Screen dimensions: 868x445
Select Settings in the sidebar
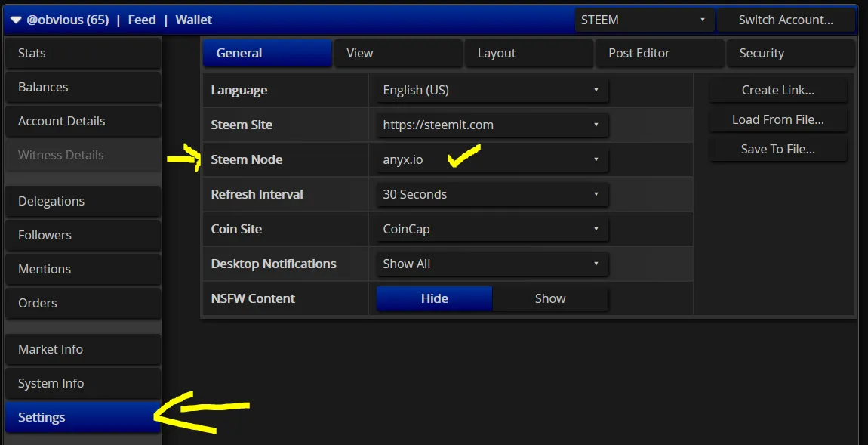tap(83, 417)
